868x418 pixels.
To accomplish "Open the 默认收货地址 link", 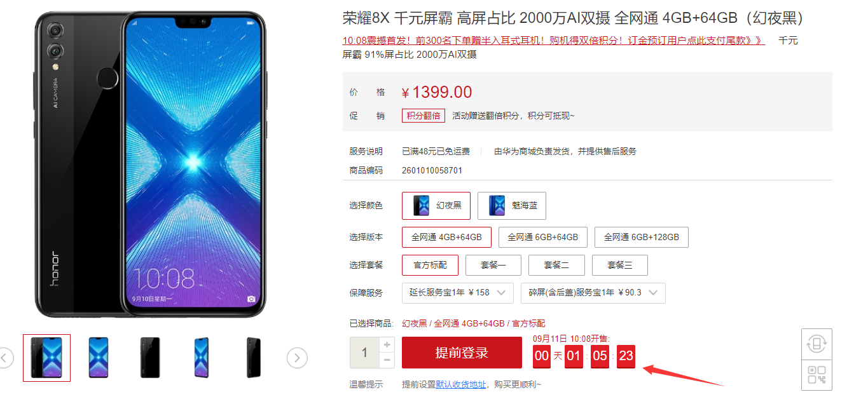I will (461, 384).
